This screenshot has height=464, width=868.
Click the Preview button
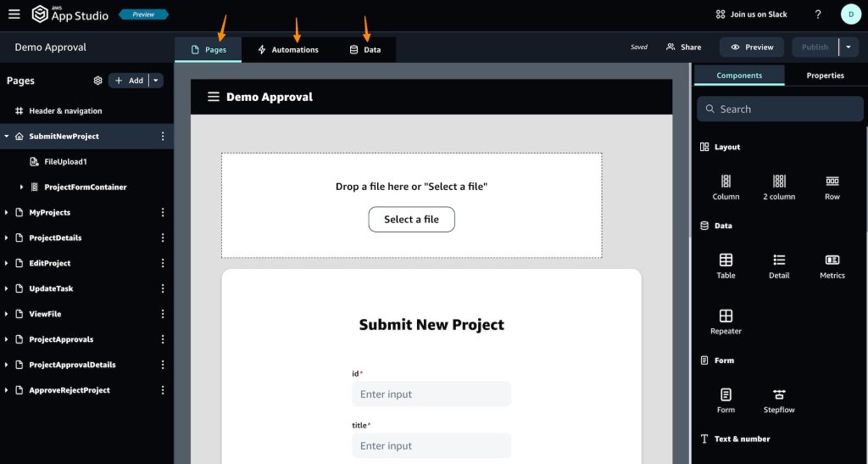[x=751, y=48]
